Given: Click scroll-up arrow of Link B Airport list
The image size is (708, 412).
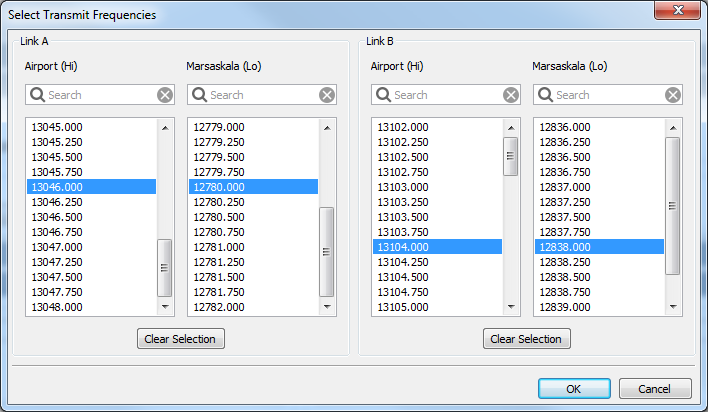Looking at the screenshot, I should [x=511, y=128].
